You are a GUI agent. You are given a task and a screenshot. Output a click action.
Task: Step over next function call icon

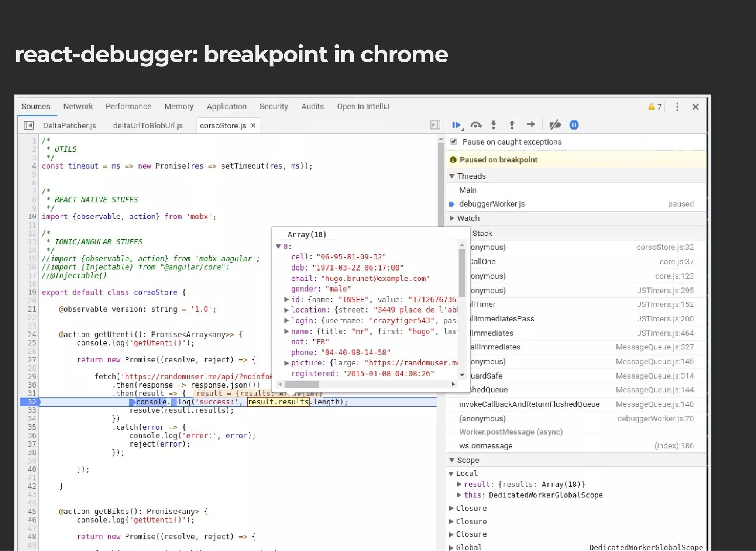click(476, 125)
